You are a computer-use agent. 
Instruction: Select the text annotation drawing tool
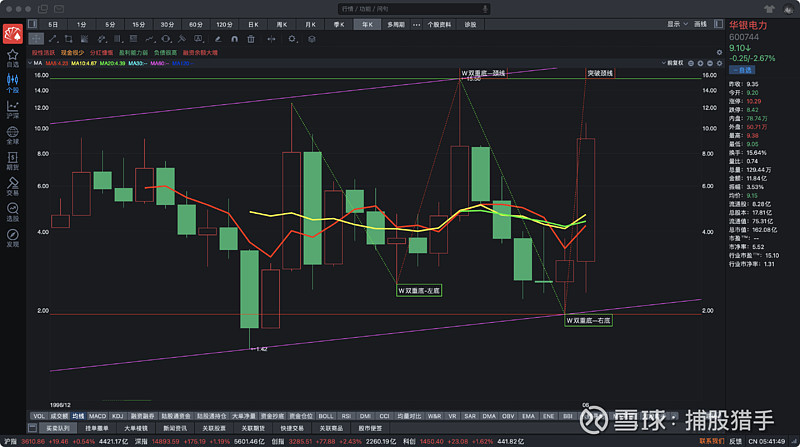[x=198, y=39]
